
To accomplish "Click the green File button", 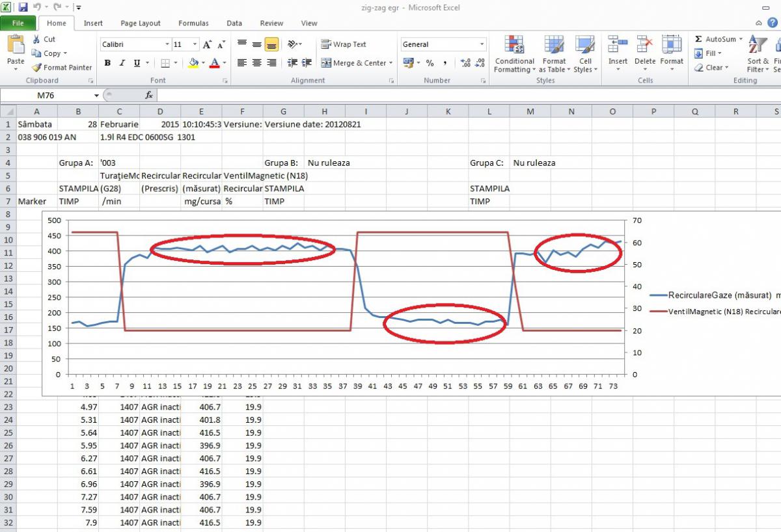I will point(18,23).
